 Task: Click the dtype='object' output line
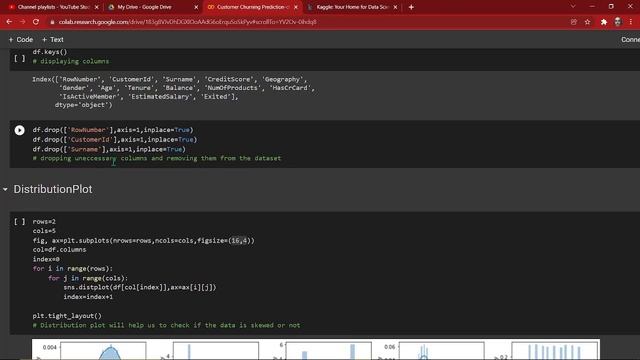pyautogui.click(x=83, y=105)
